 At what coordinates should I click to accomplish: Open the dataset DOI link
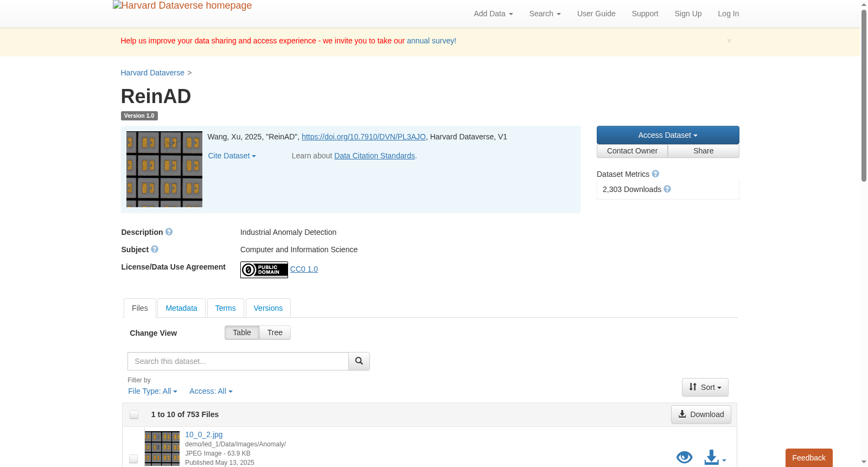pos(363,137)
